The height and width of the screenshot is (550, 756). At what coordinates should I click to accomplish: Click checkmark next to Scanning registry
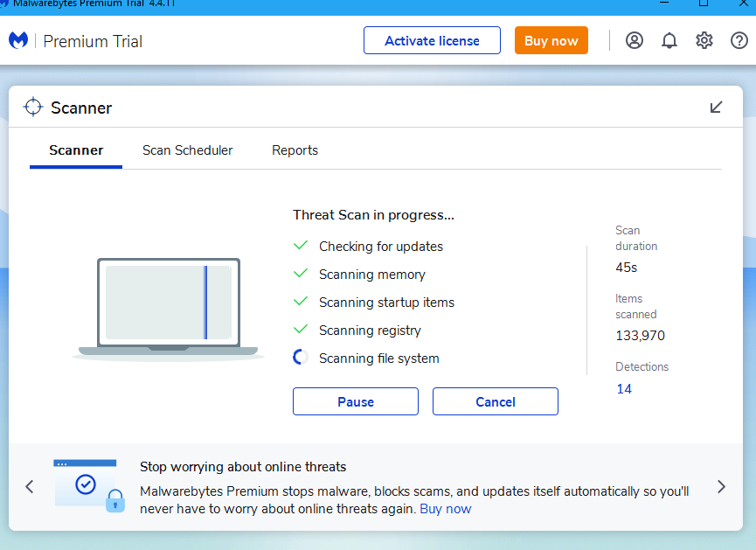[301, 329]
